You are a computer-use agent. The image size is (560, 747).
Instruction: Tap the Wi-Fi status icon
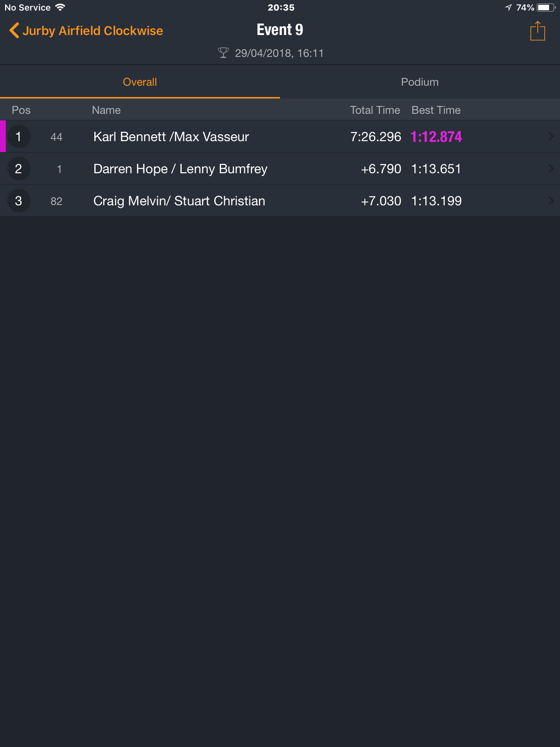click(x=60, y=7)
